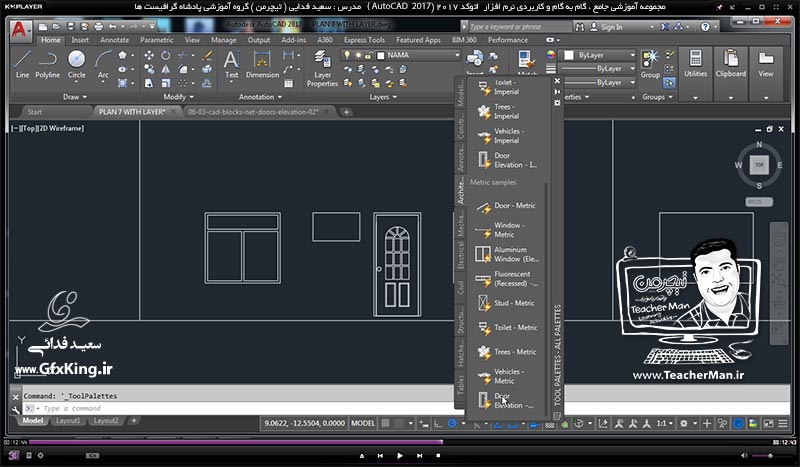The image size is (800, 467).
Task: Insert the Trees - Imperial block
Action: pos(497,111)
